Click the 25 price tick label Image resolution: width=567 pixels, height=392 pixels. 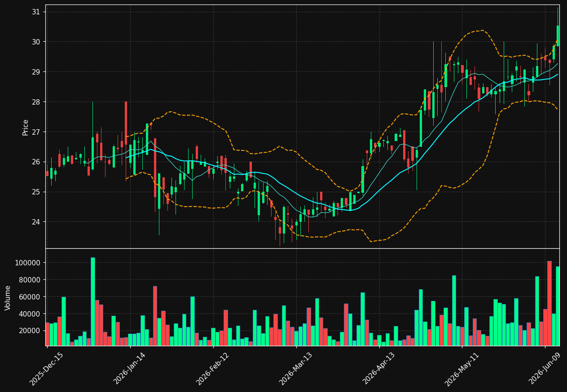tap(36, 192)
